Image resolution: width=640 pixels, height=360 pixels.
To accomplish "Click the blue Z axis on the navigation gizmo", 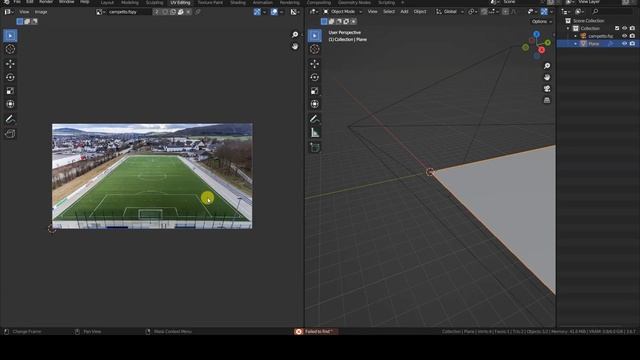I will pos(536,34).
